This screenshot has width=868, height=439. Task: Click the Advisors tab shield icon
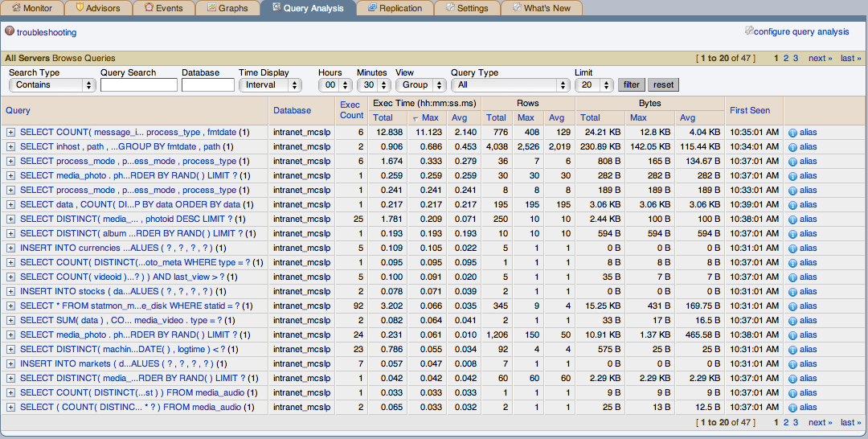click(x=80, y=8)
